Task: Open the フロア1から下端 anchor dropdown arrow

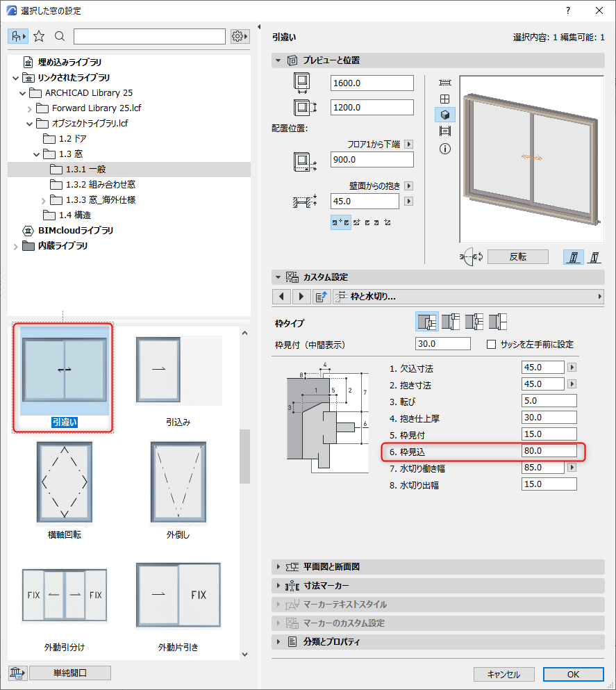Action: click(409, 145)
